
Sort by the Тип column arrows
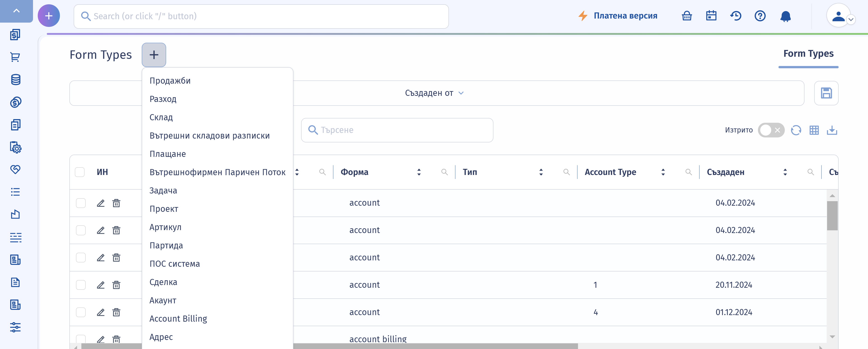point(541,172)
